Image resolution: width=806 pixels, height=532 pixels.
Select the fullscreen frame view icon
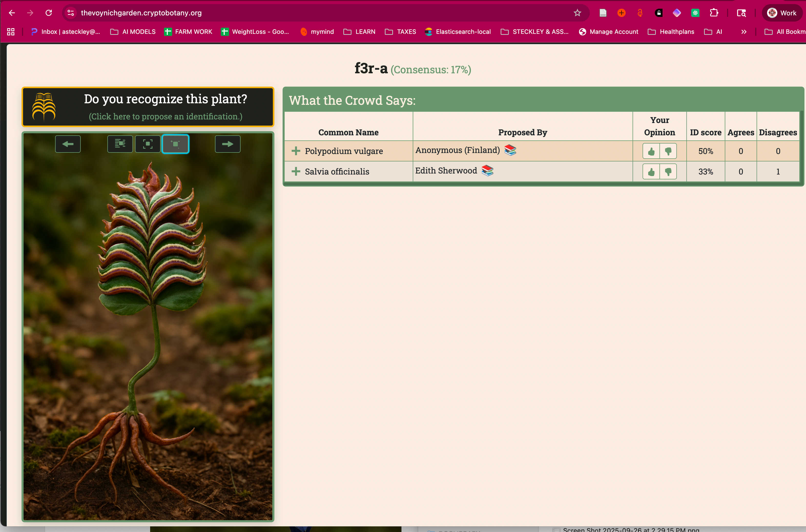[148, 144]
